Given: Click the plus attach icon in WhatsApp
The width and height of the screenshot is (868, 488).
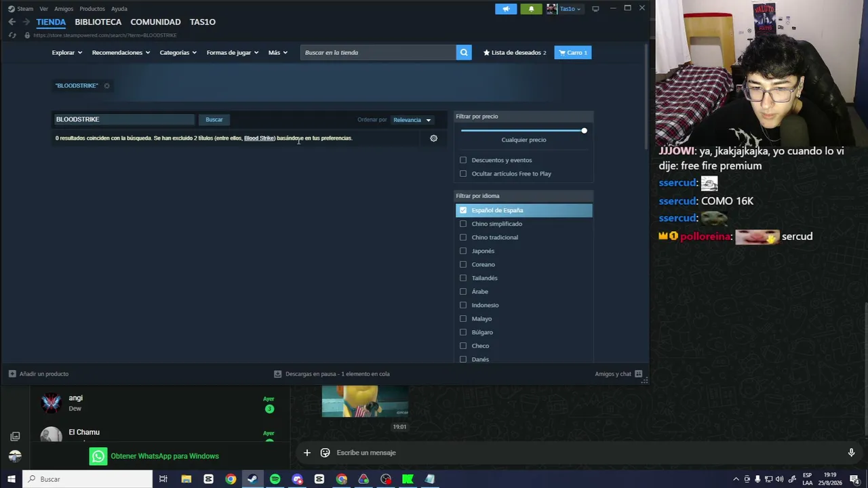Looking at the screenshot, I should (x=307, y=453).
